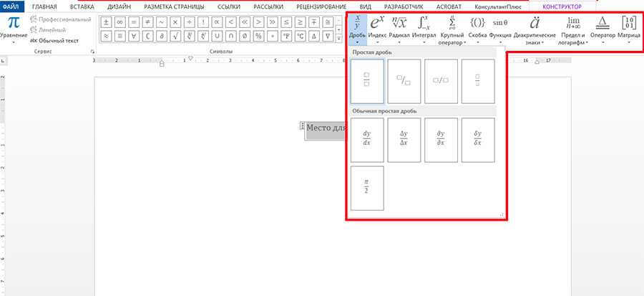Choose the skewed fraction template
The image size is (644, 296).
404,81
